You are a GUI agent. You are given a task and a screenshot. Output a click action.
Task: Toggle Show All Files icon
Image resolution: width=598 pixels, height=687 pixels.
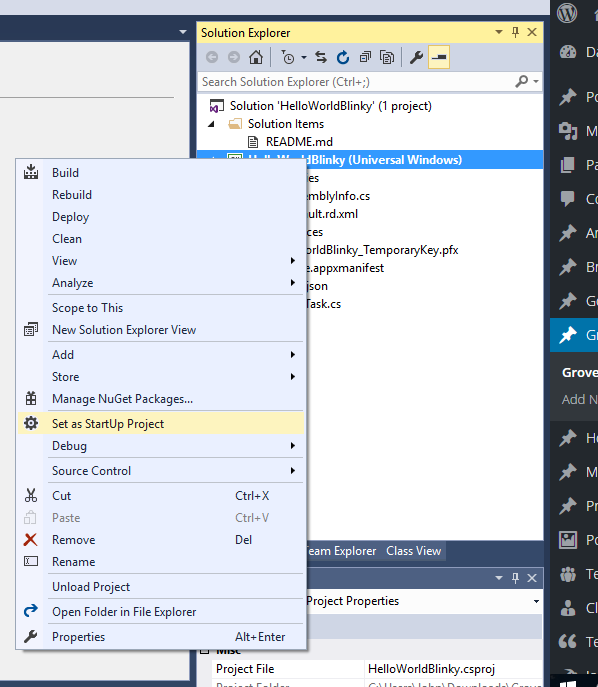(x=387, y=57)
